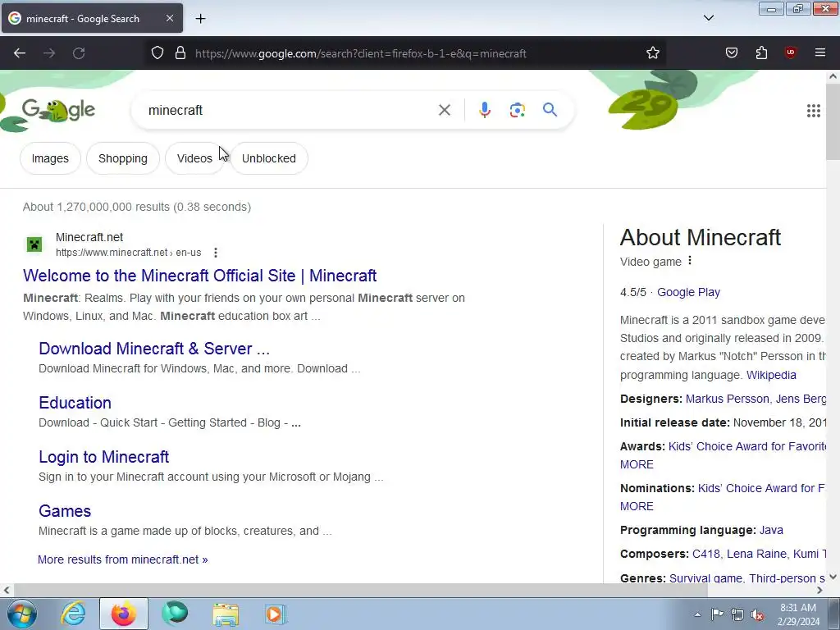Open the Extensions puzzle icon
This screenshot has height=630, width=840.
point(761,52)
